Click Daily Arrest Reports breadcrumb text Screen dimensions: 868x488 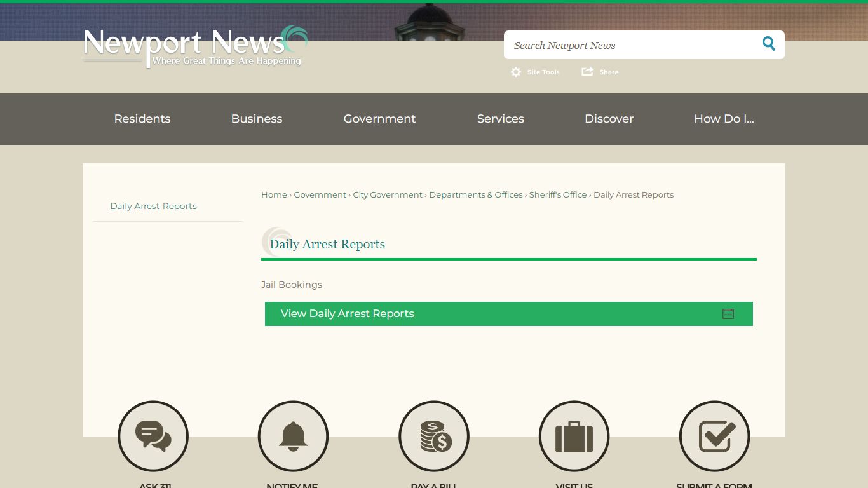click(x=634, y=195)
